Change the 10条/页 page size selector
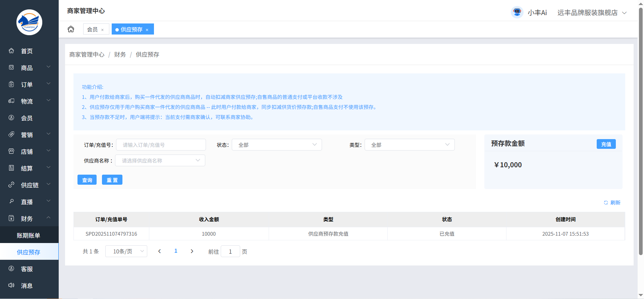This screenshot has height=299, width=644. point(126,251)
